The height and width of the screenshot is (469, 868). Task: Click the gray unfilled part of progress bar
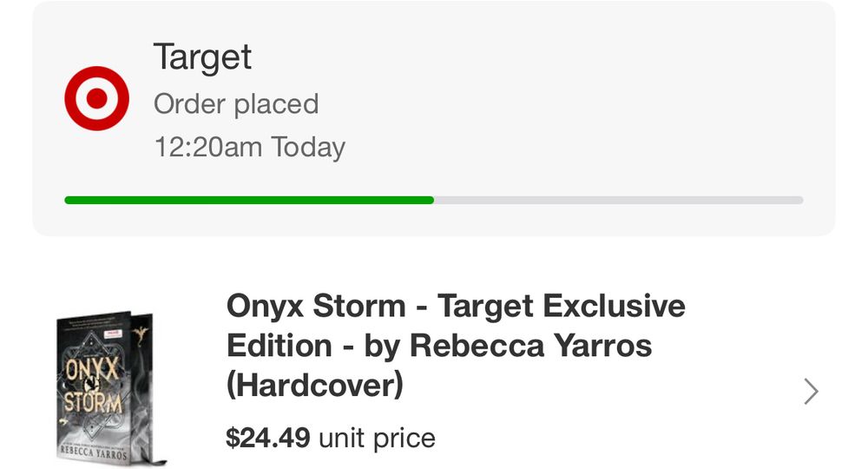coord(618,201)
